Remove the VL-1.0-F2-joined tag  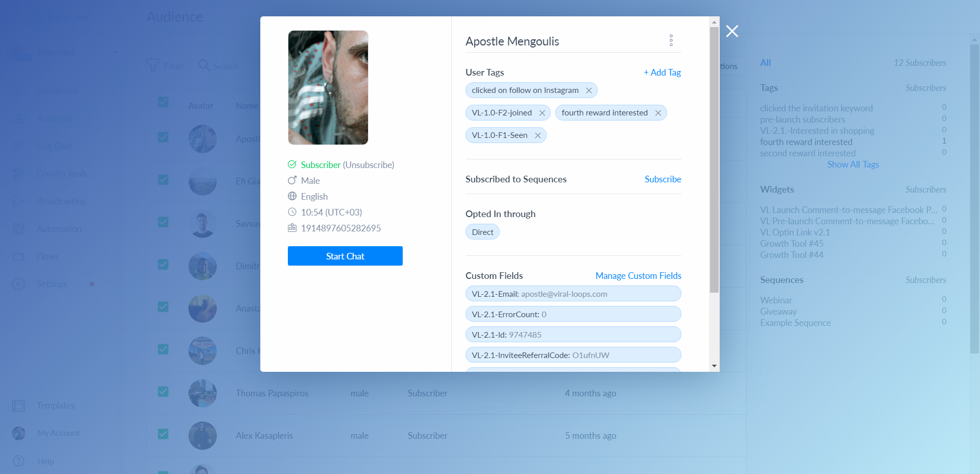[542, 113]
